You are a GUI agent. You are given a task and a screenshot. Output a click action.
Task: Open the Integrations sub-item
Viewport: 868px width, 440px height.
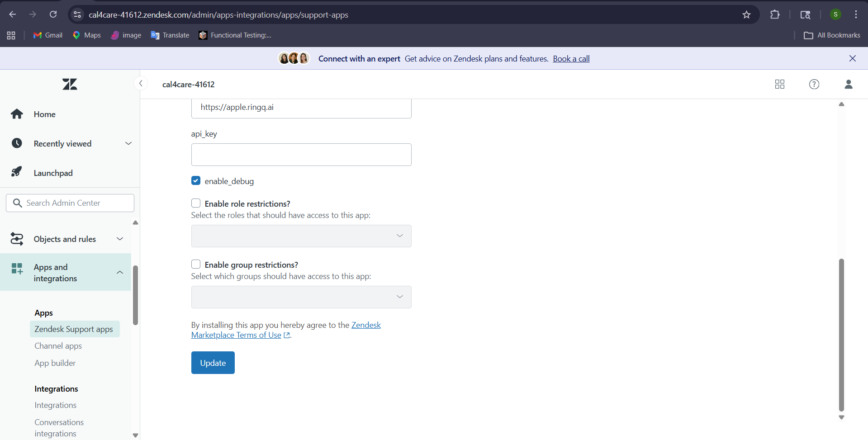[55, 405]
